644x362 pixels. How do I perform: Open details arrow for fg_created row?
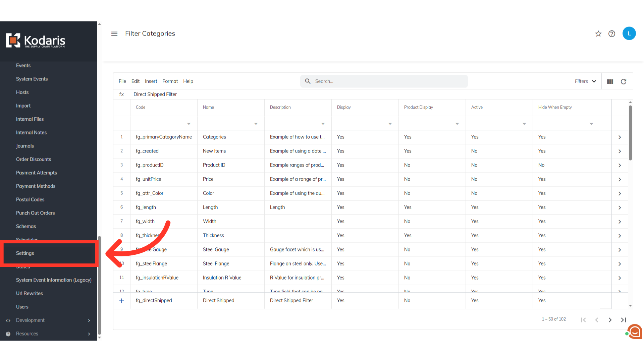tap(620, 151)
